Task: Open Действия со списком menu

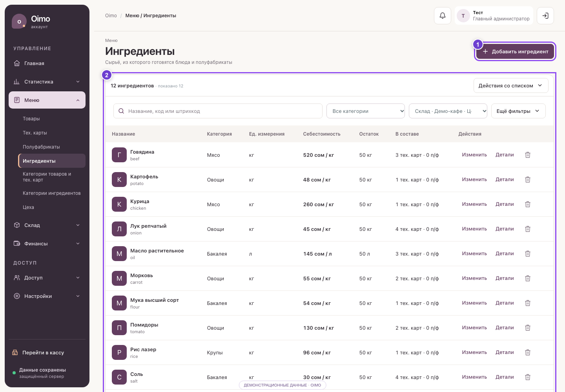Action: 511,85
